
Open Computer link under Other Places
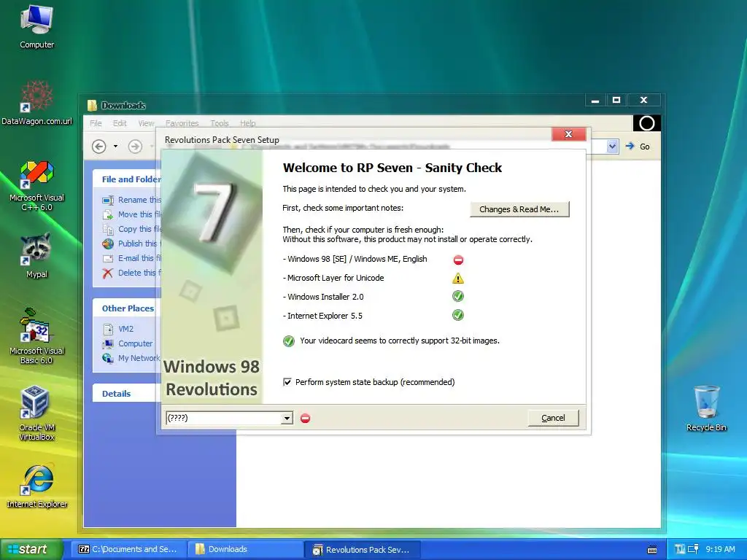pos(128,343)
